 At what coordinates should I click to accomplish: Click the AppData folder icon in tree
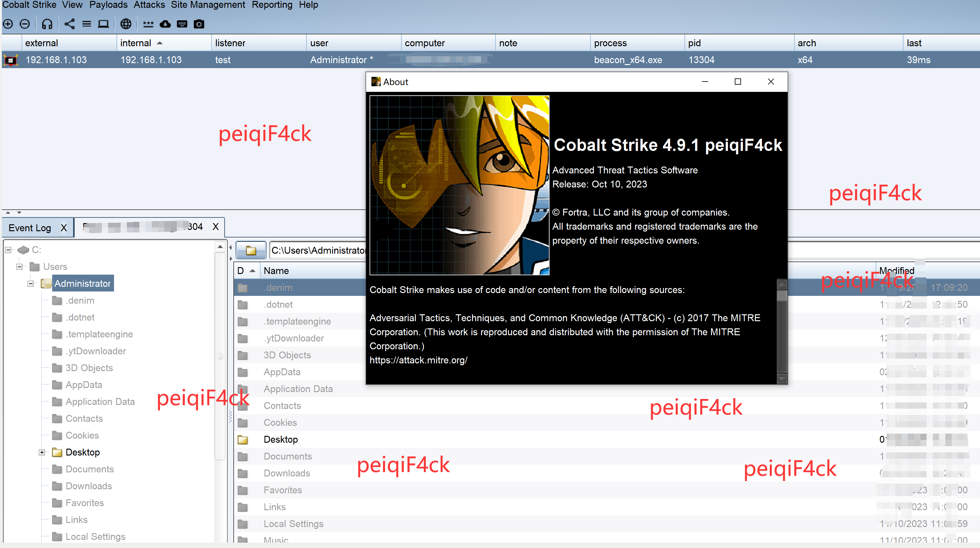[x=57, y=385]
